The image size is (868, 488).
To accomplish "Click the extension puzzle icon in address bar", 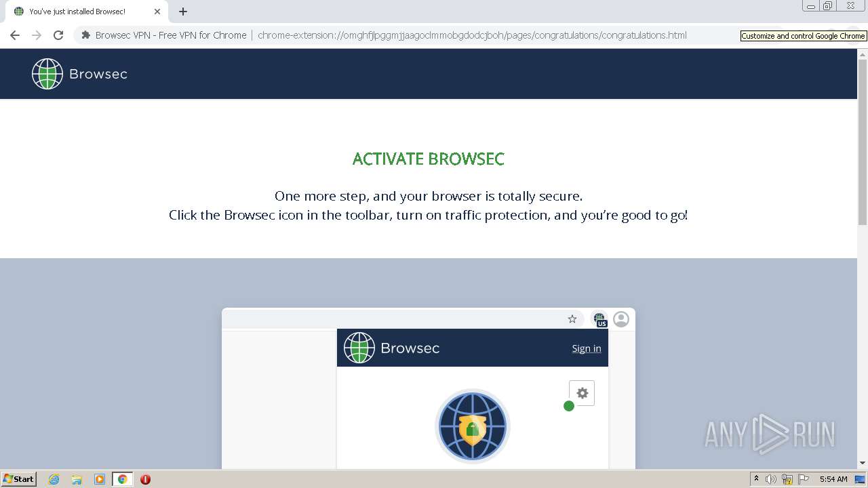I will click(x=85, y=35).
